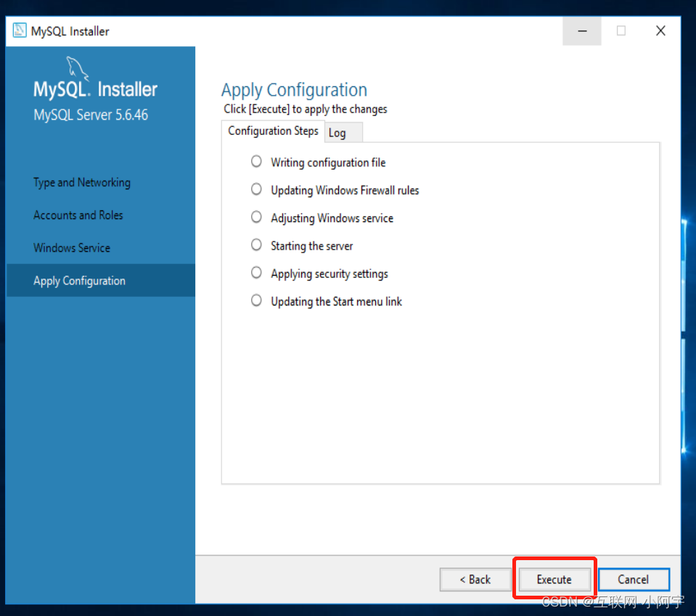Select Type and Networking in the sidebar
Image resolution: width=696 pixels, height=616 pixels.
click(x=81, y=182)
